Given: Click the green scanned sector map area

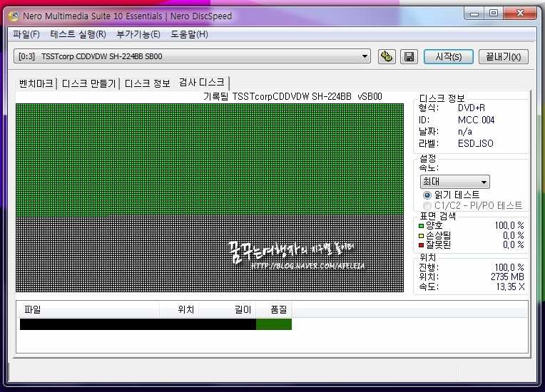Looking at the screenshot, I should [x=210, y=160].
